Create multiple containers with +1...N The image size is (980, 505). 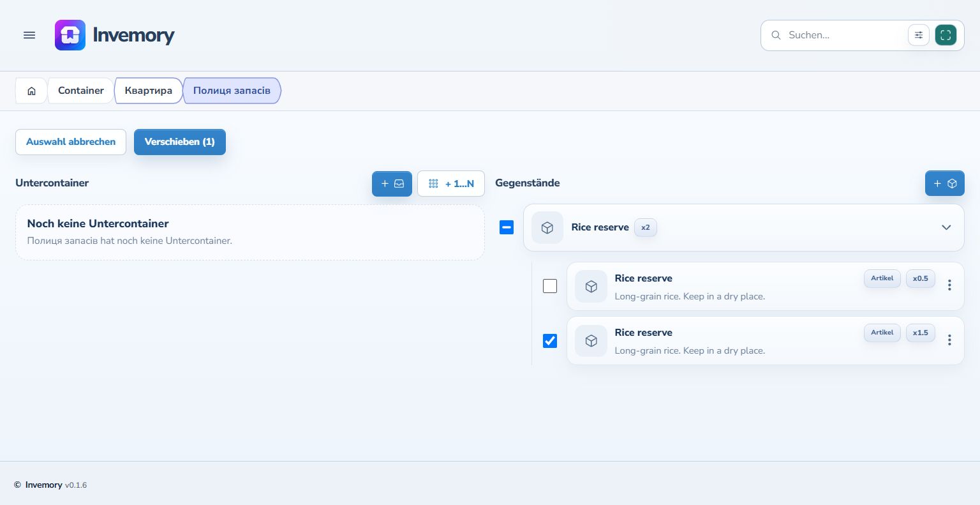[x=451, y=183]
